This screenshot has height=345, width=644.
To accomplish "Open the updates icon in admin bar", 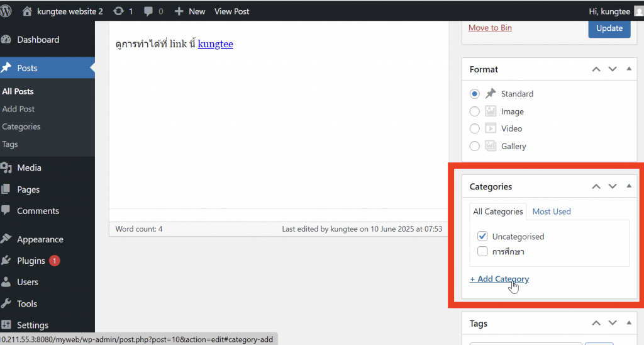I will [118, 11].
